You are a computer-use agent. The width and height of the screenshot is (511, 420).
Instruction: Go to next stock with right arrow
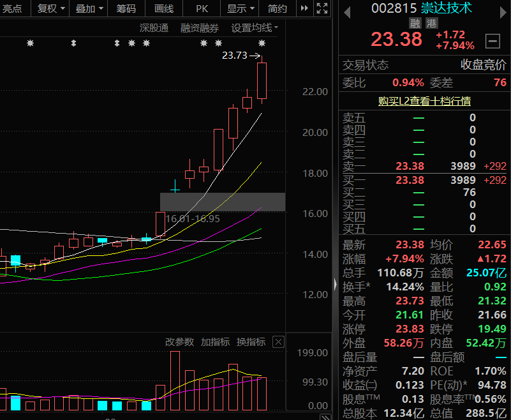coord(503,12)
